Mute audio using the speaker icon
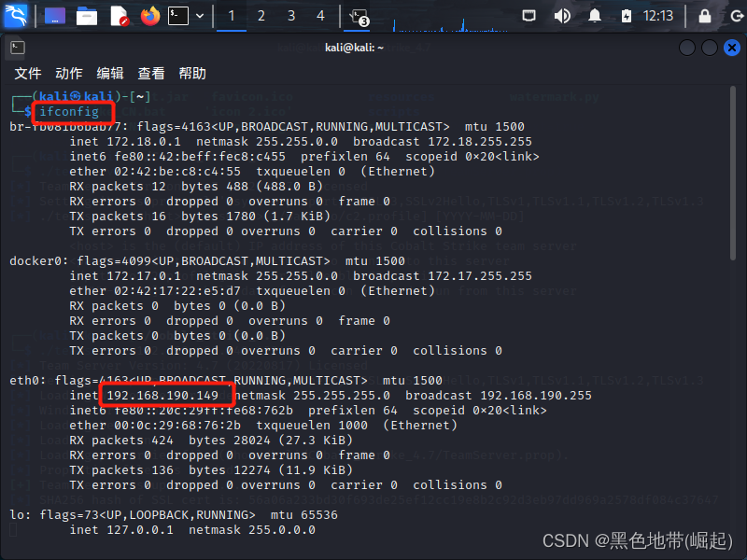The width and height of the screenshot is (747, 560). coord(562,14)
